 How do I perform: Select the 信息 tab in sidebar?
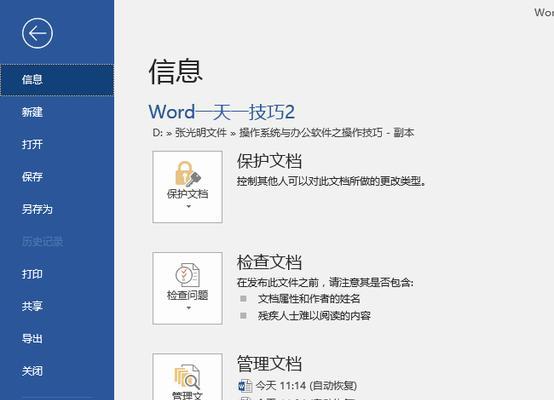point(57,80)
